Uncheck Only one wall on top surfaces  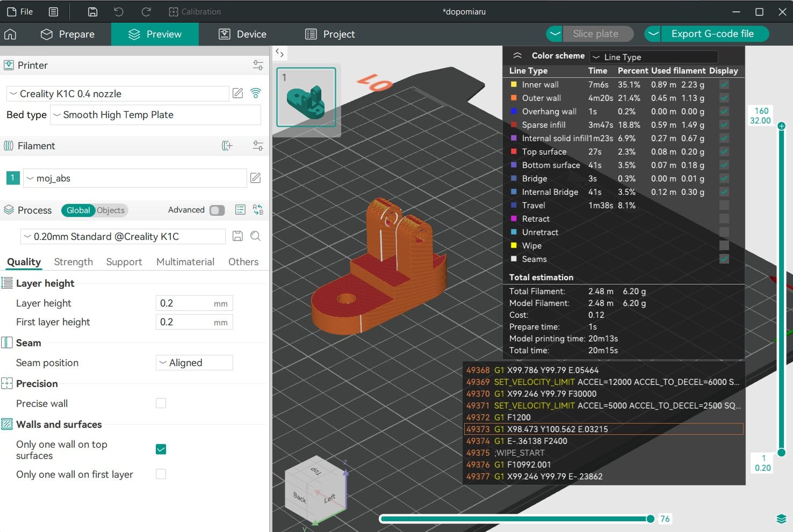pos(161,449)
